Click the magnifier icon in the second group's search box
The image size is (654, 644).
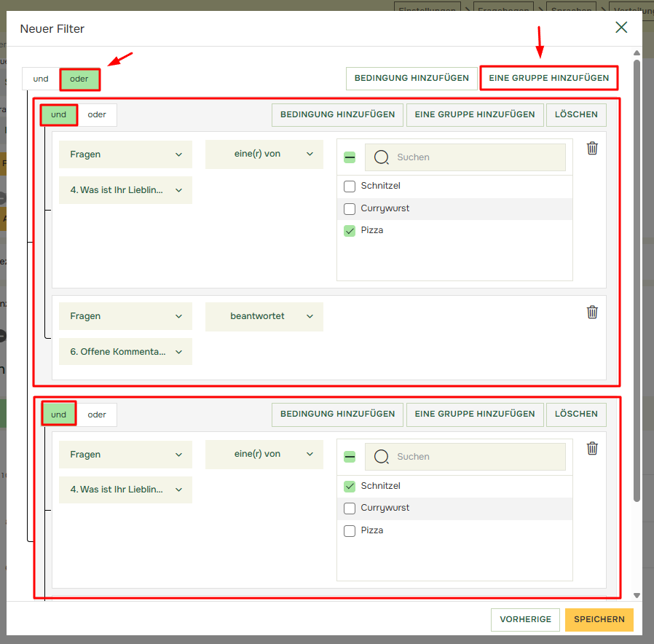click(381, 457)
